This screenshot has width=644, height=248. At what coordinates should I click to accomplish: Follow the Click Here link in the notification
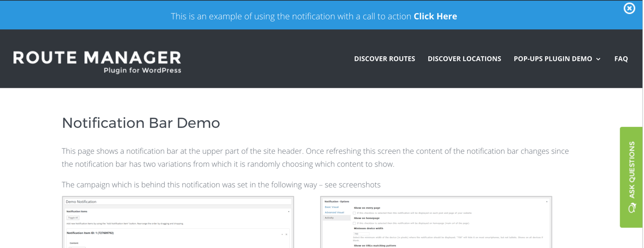435,16
